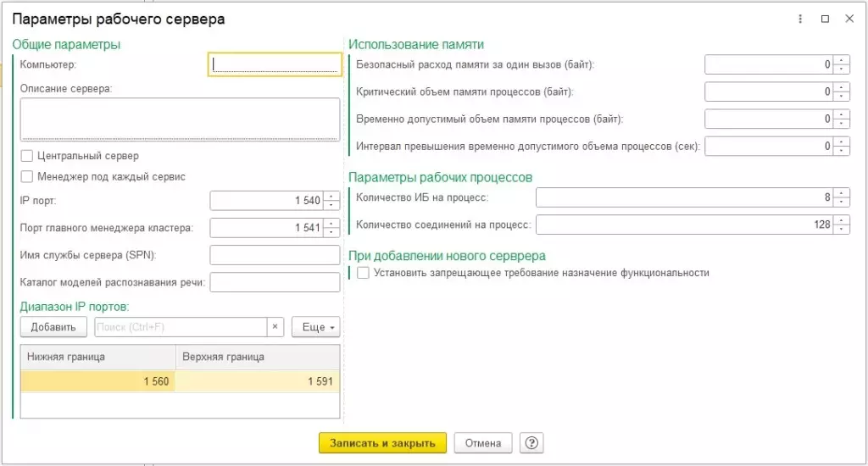Click the Количество ИБ на процесс field
Viewport: 868px width, 466px height.
point(685,197)
